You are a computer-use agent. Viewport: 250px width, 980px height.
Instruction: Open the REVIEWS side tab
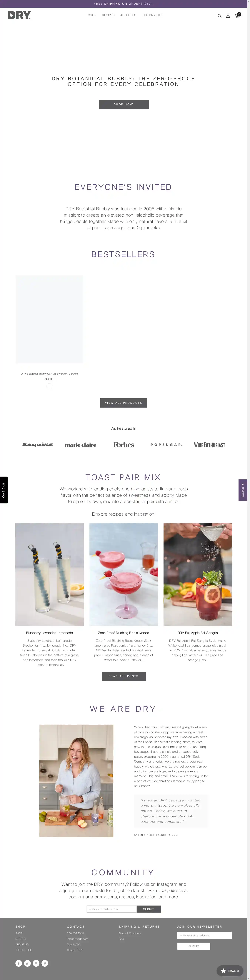(243, 490)
